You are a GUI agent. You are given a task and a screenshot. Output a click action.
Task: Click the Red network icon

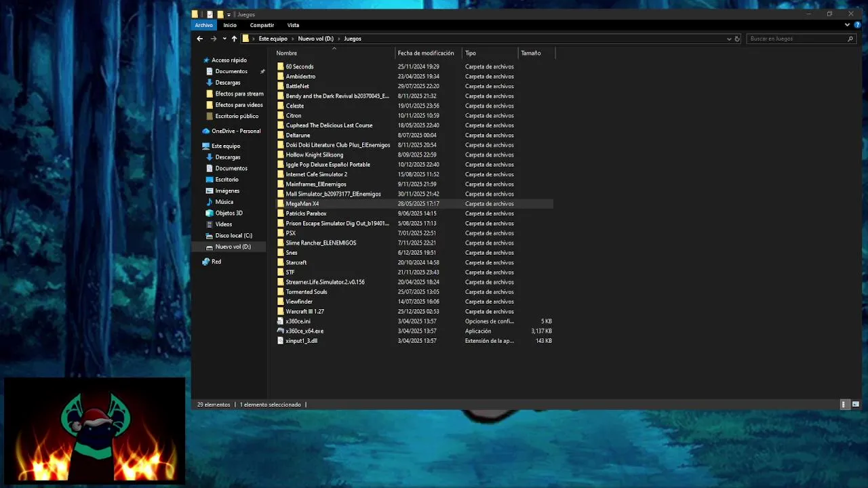(205, 262)
